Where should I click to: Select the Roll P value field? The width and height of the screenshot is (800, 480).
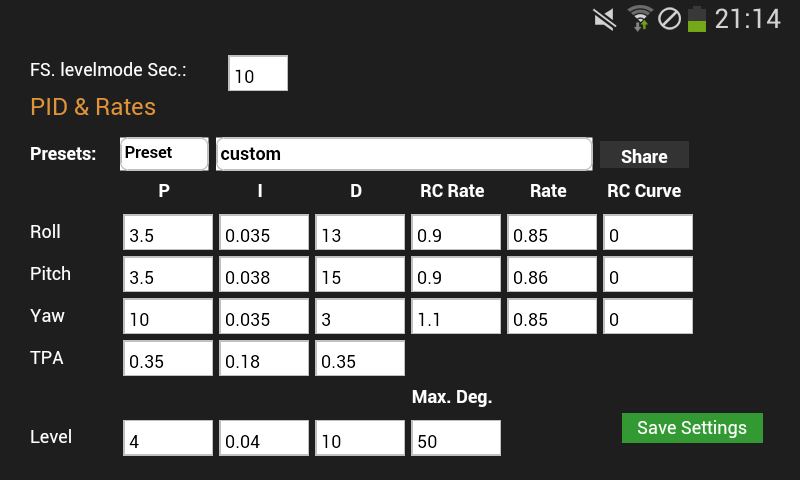coord(168,233)
